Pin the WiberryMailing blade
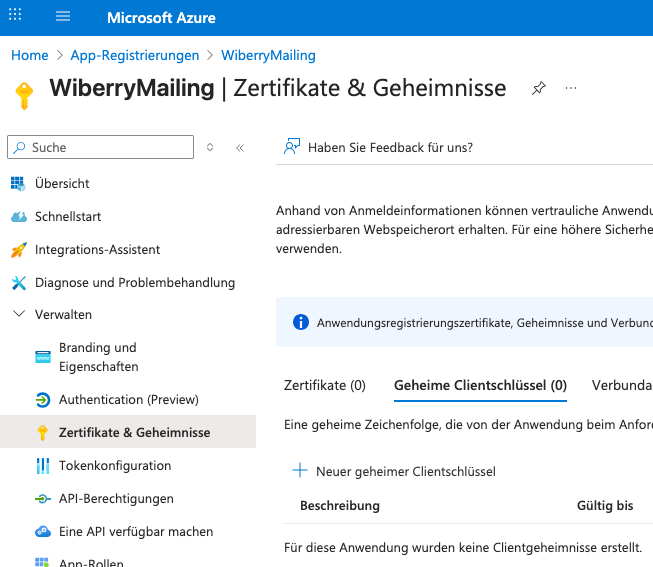The width and height of the screenshot is (653, 567). coord(538,88)
